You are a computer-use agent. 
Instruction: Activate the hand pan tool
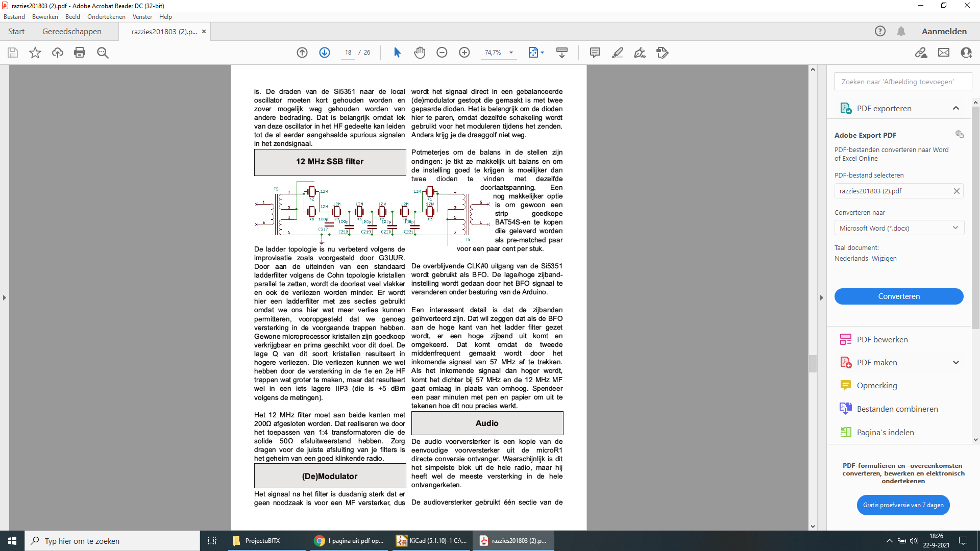420,53
